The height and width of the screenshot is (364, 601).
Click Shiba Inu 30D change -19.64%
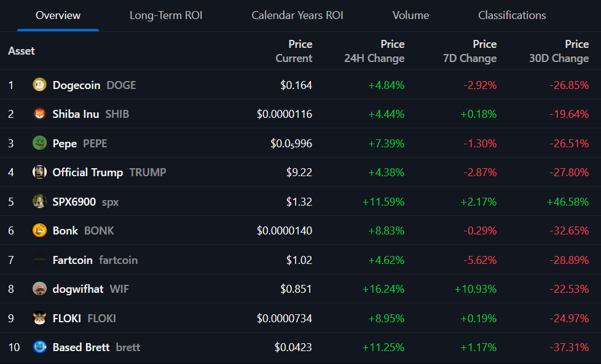(569, 114)
